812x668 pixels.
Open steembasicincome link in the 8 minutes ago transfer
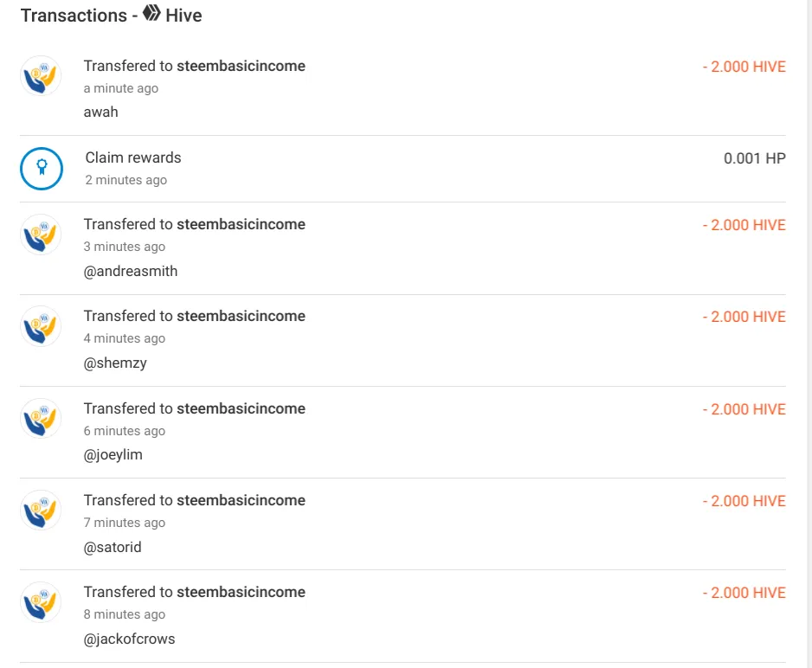[241, 592]
